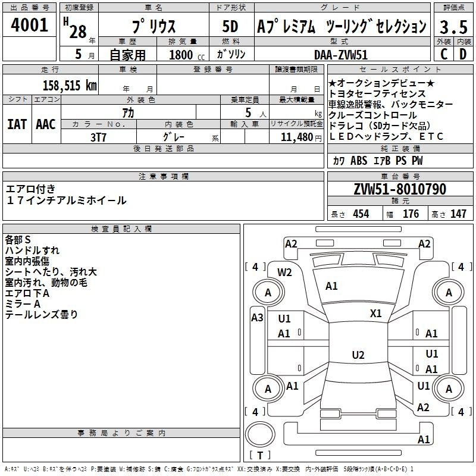
Task: Click the LEDヘッドランプ、ETC line
Action: click(x=386, y=136)
